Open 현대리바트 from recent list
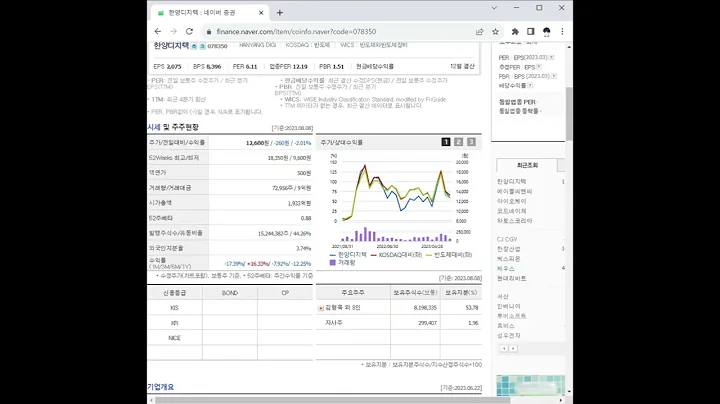 511,278
